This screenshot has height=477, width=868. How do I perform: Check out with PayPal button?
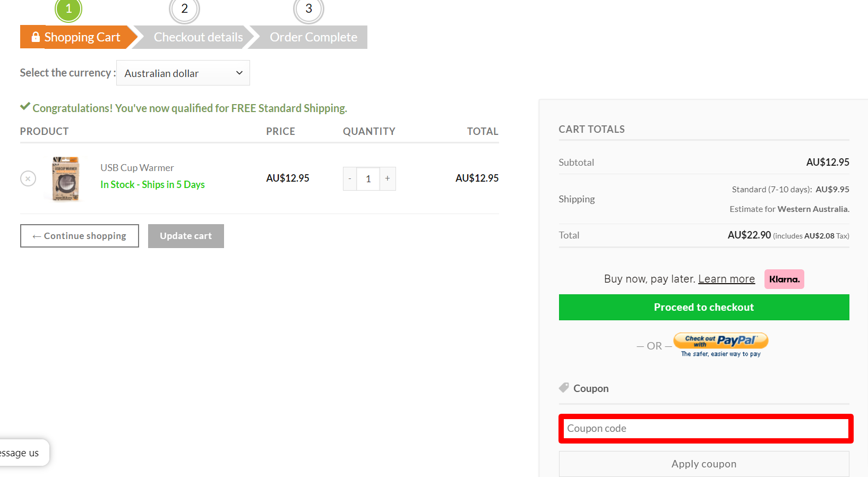click(x=720, y=345)
